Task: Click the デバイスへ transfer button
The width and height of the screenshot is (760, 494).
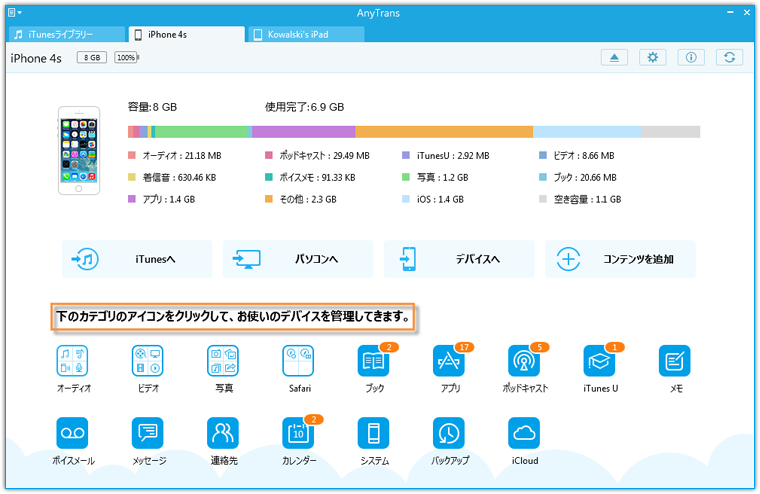Action: pyautogui.click(x=459, y=259)
